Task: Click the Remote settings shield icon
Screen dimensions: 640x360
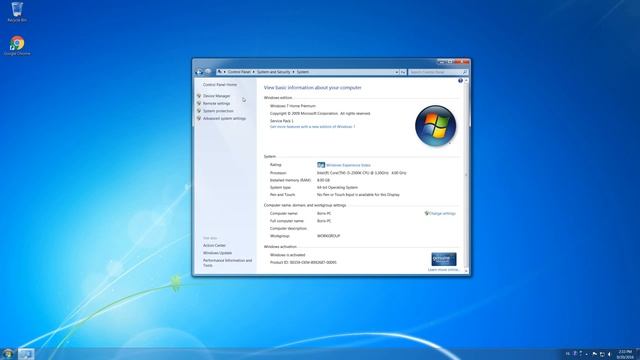Action: tap(199, 103)
